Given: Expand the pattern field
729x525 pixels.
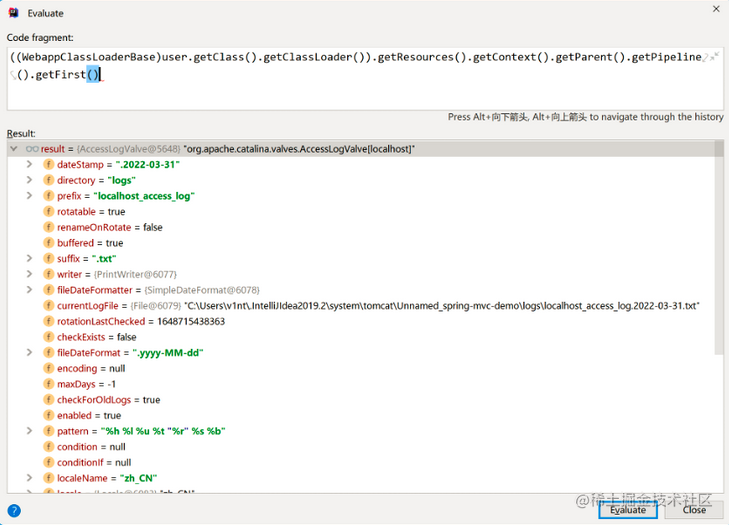Looking at the screenshot, I should click(x=29, y=431).
